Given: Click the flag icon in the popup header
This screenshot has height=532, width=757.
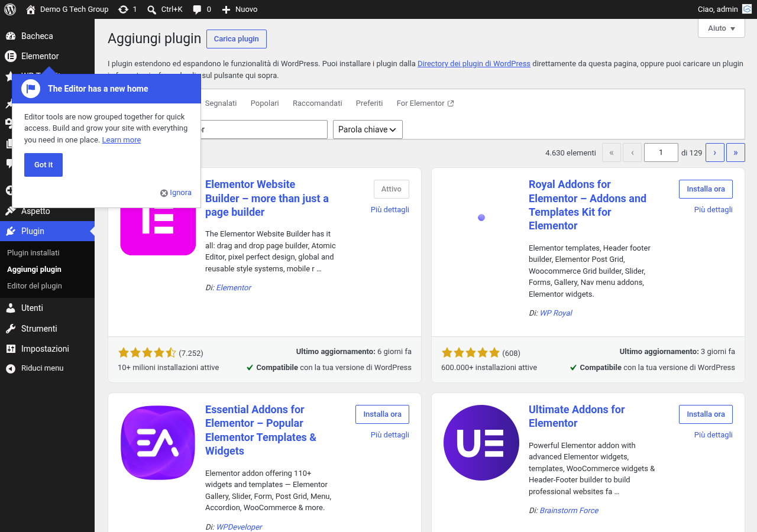Looking at the screenshot, I should [30, 89].
